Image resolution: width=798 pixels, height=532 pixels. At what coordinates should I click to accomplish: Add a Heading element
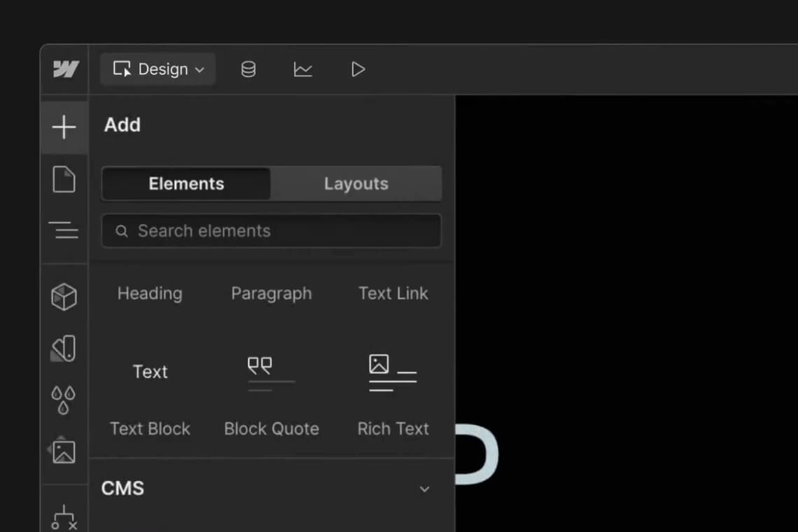point(150,294)
